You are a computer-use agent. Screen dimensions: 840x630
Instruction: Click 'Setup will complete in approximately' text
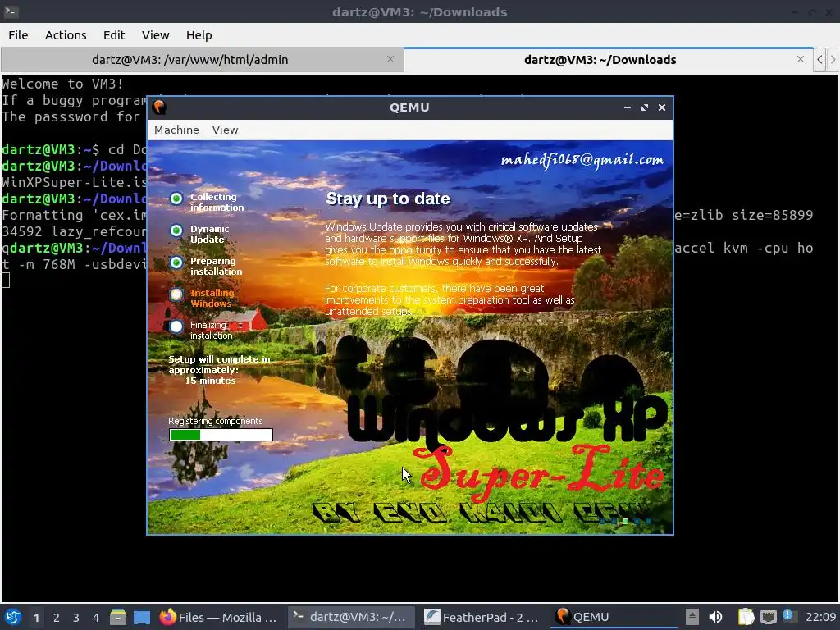[219, 364]
